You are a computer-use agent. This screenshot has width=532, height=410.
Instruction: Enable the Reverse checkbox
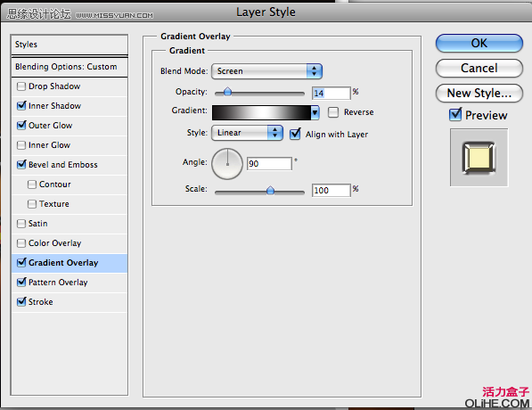333,112
